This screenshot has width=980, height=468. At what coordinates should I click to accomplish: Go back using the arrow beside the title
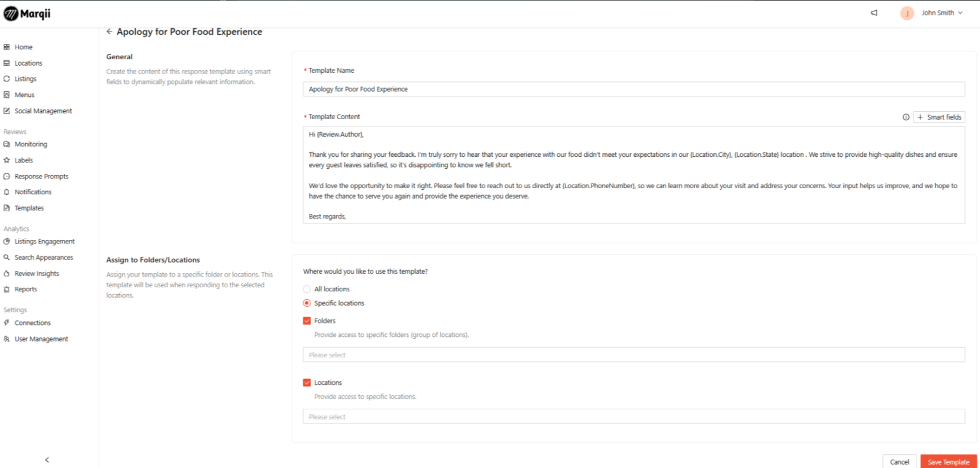click(109, 32)
